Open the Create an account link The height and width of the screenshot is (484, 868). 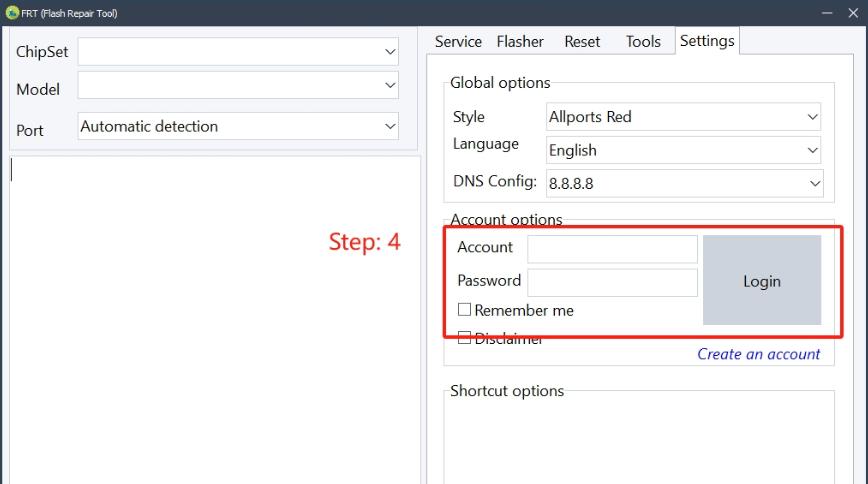(x=758, y=354)
